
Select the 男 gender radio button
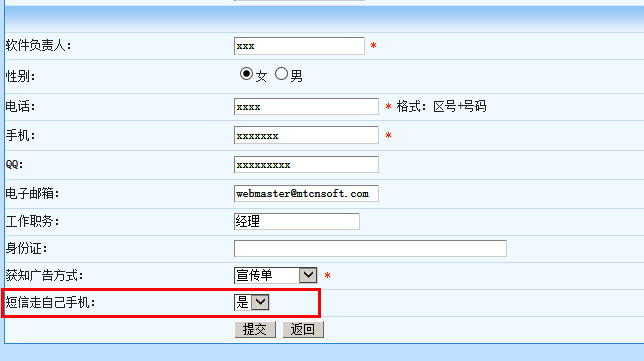pos(281,74)
